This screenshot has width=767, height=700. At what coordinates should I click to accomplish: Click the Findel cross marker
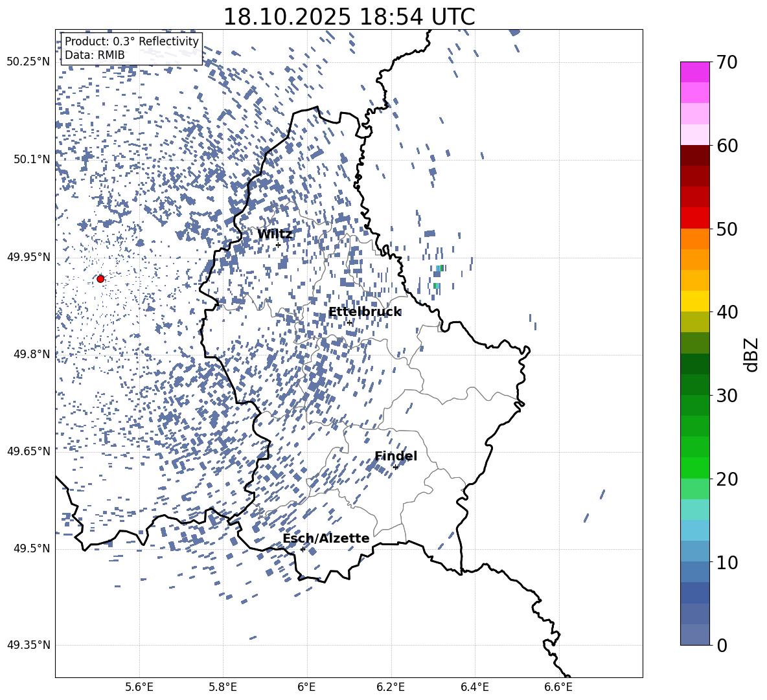(x=395, y=468)
